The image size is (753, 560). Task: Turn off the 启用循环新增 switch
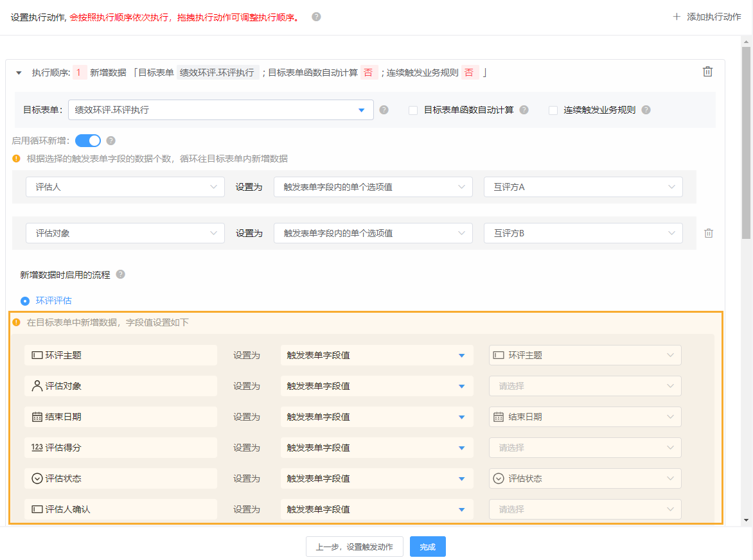click(x=88, y=140)
